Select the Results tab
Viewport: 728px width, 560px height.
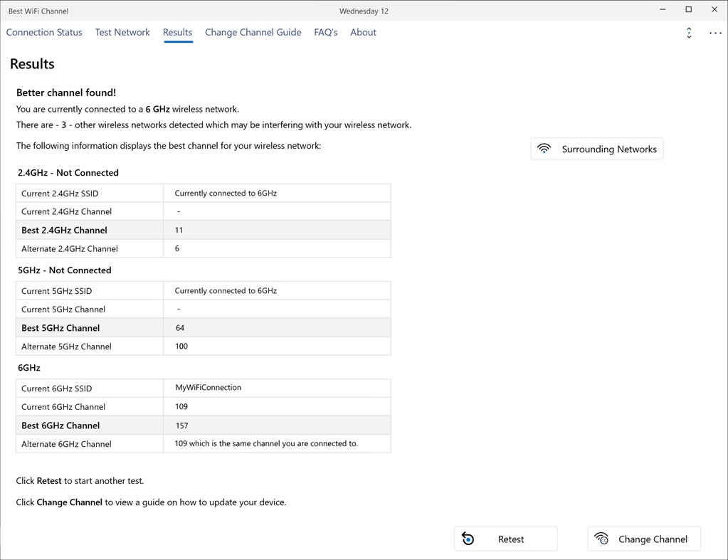click(x=177, y=32)
